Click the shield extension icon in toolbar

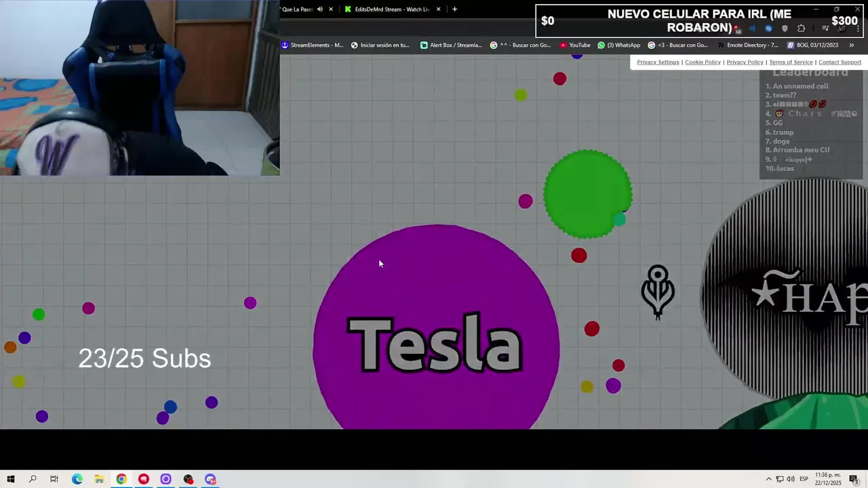coord(785,28)
